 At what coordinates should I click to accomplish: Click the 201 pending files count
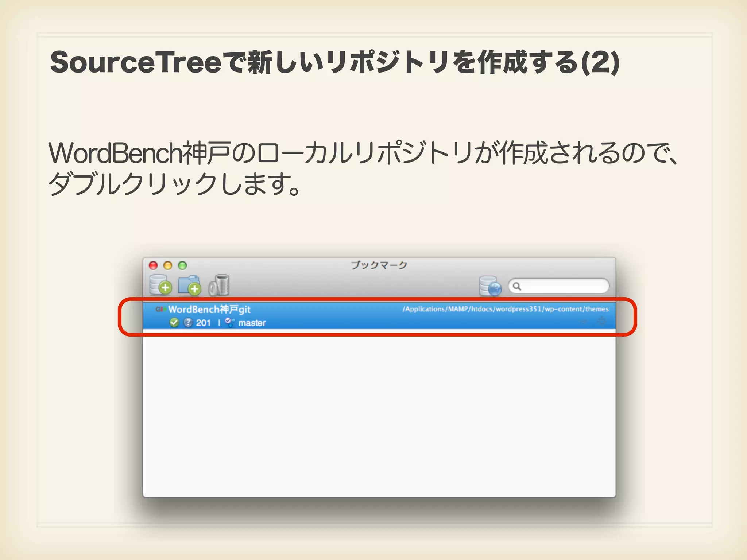(203, 323)
